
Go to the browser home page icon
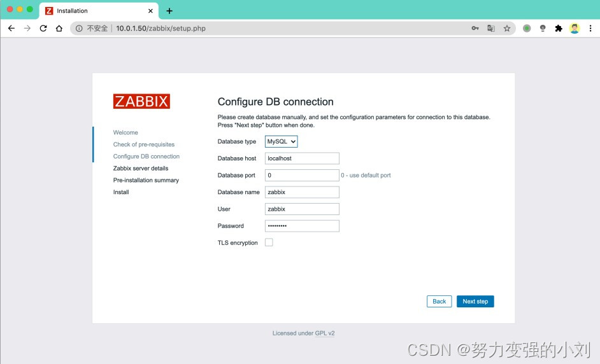point(59,28)
